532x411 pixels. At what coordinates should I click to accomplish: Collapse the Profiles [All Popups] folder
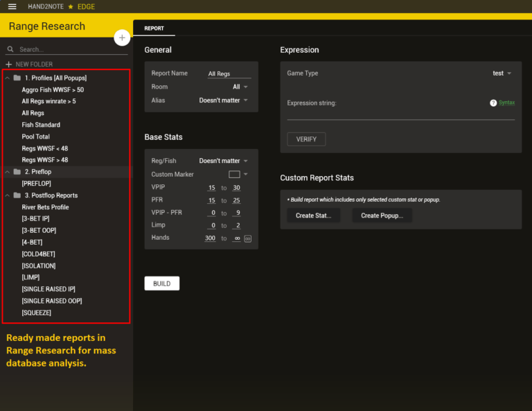(x=7, y=78)
